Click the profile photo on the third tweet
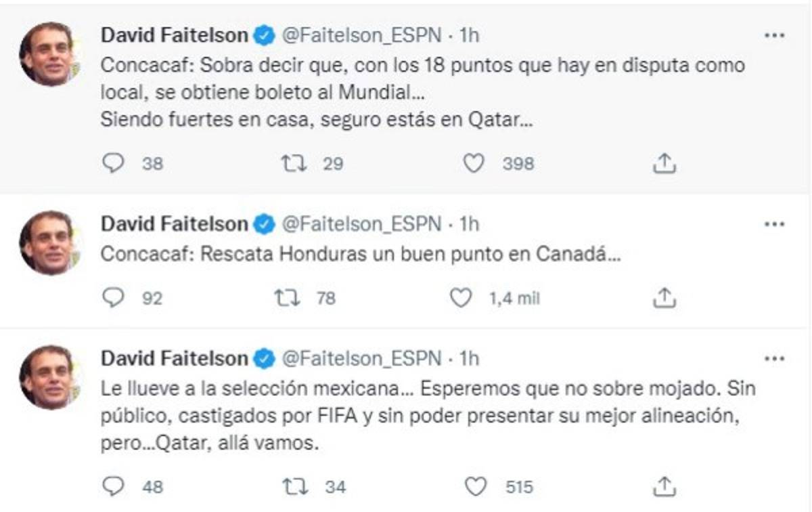Screen dimensions: 812x512 [x=49, y=377]
